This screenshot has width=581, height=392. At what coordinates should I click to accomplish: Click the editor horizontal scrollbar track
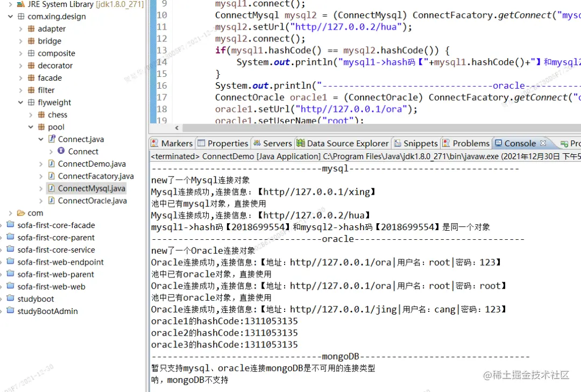tap(381, 128)
